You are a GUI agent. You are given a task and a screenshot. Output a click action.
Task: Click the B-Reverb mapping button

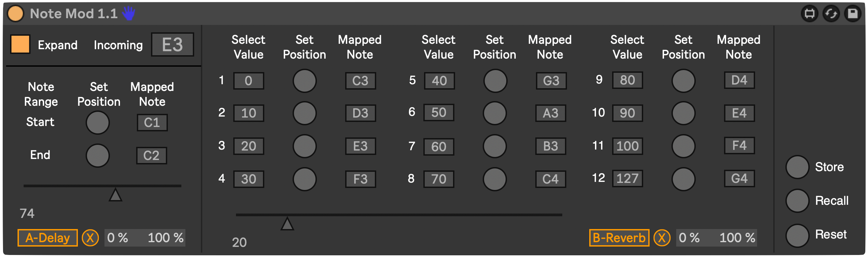point(619,238)
